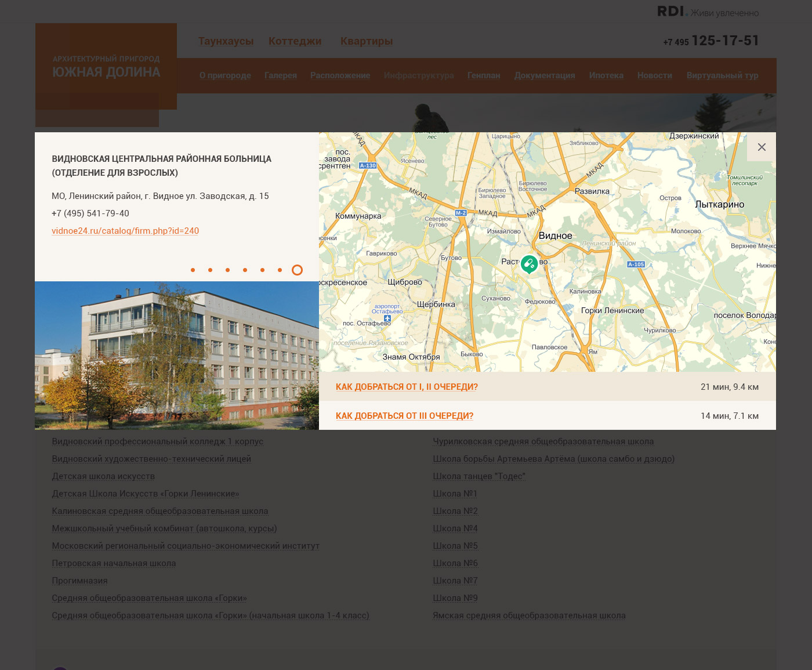The image size is (812, 670).
Task: Open Межшкольный учебный комбинат link
Action: click(164, 528)
